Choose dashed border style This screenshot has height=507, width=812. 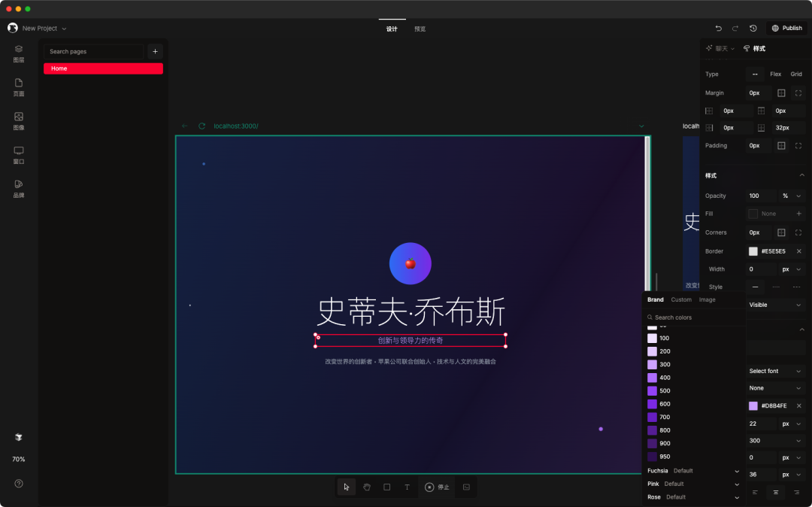click(x=796, y=287)
